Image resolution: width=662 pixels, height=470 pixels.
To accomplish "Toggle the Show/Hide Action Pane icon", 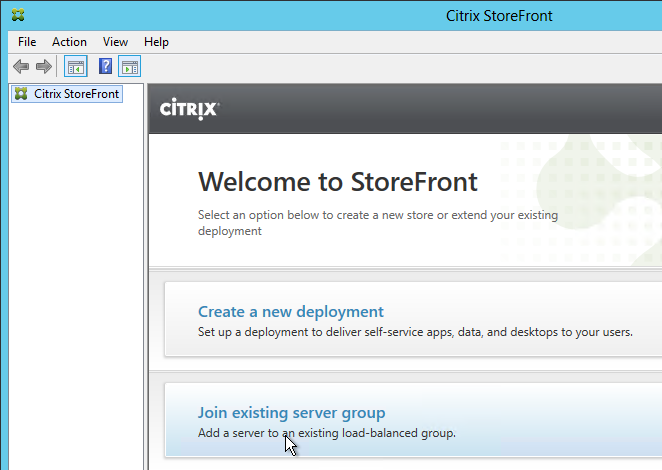I will coord(129,66).
